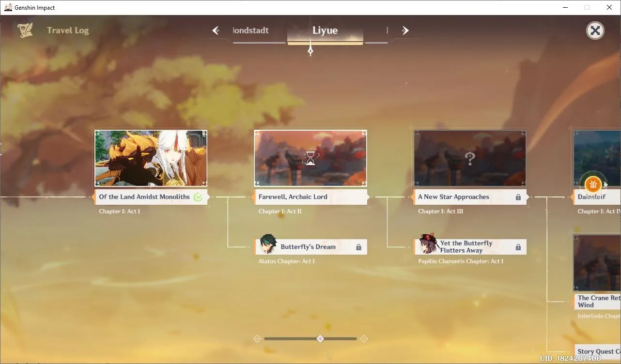Viewport: 621px width, 364px height.
Task: Click Hu Tao's portrait on Papilio Charontis quest
Action: click(428, 244)
